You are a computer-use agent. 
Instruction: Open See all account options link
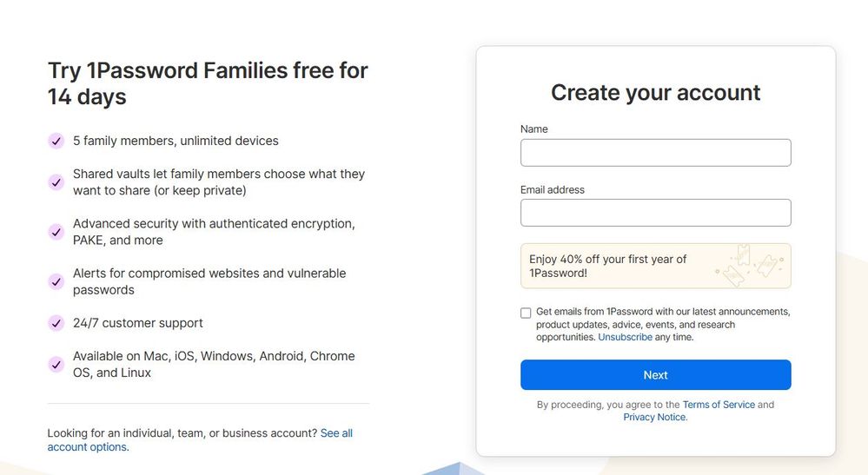200,440
